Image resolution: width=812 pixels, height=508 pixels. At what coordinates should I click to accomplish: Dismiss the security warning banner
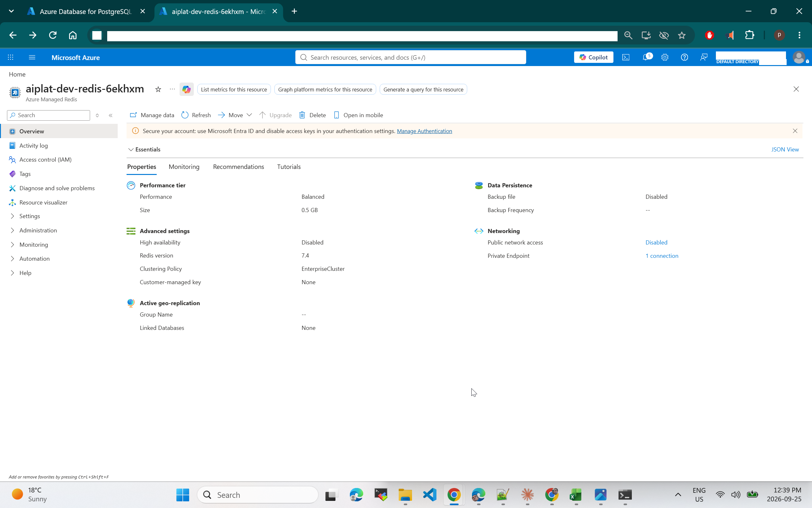coord(795,131)
